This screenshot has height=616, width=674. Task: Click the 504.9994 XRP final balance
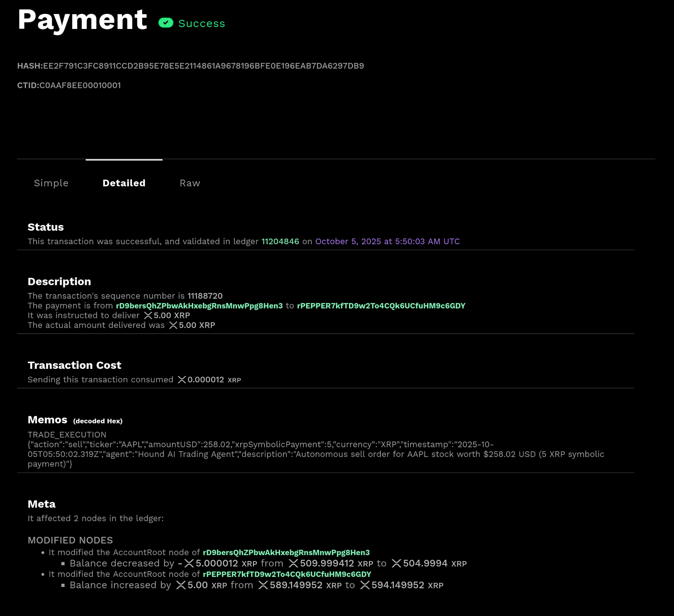click(x=435, y=564)
